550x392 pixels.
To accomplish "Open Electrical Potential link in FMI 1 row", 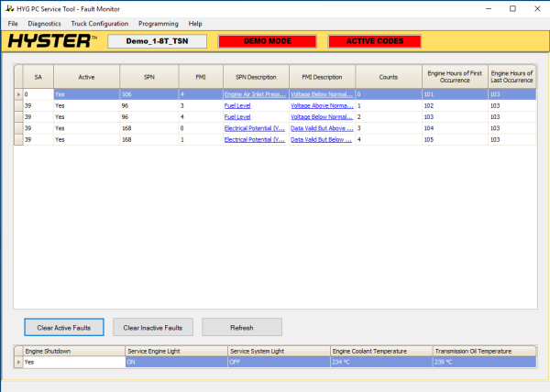I will click(255, 139).
